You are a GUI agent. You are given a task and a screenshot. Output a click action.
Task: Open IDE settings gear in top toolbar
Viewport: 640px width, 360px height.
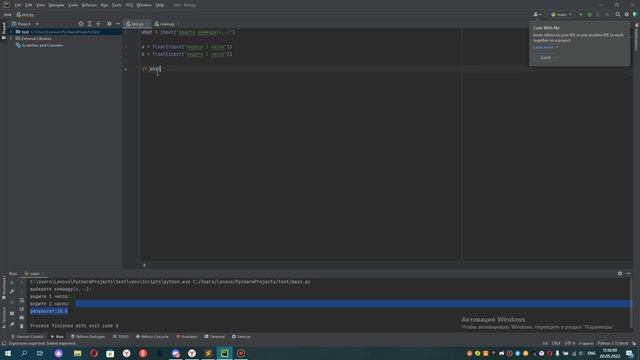click(x=627, y=14)
